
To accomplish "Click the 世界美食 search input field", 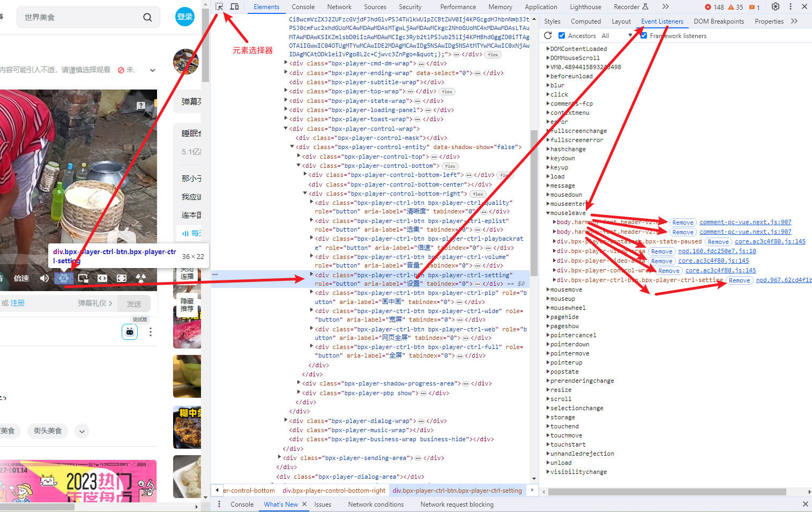I will (80, 17).
